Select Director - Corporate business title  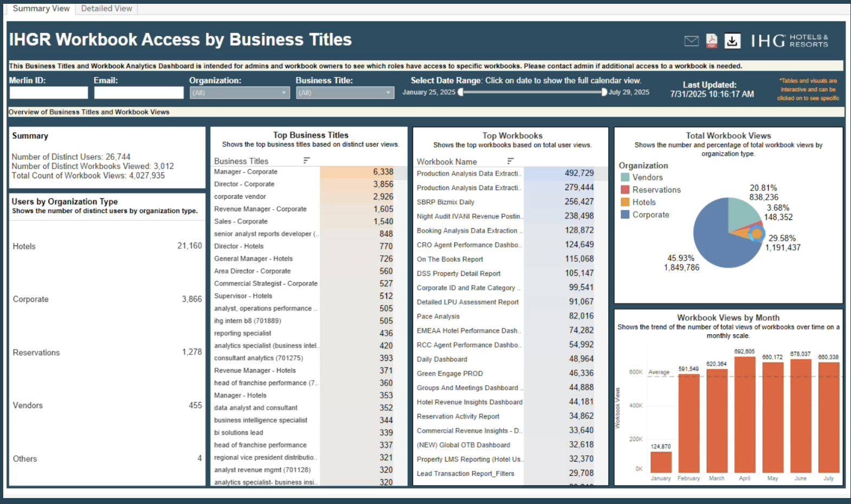(x=244, y=184)
